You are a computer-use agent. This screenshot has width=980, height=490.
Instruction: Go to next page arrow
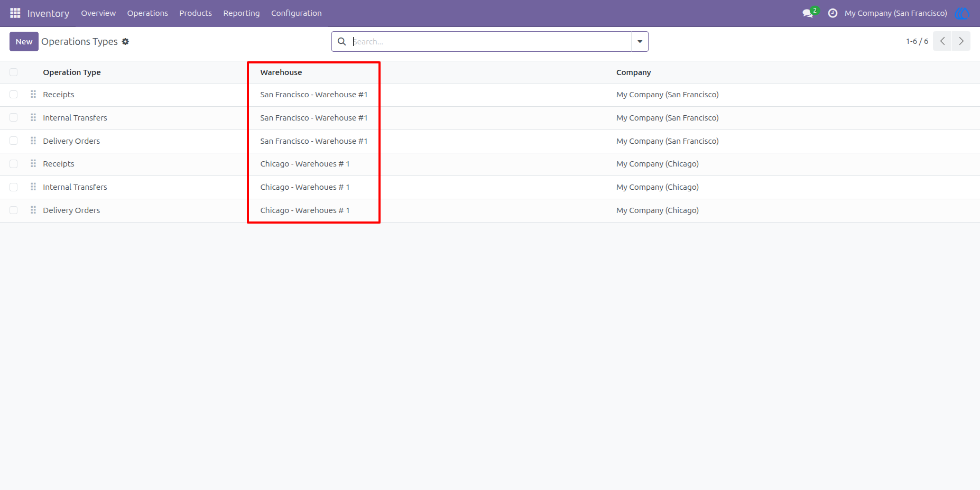[961, 41]
